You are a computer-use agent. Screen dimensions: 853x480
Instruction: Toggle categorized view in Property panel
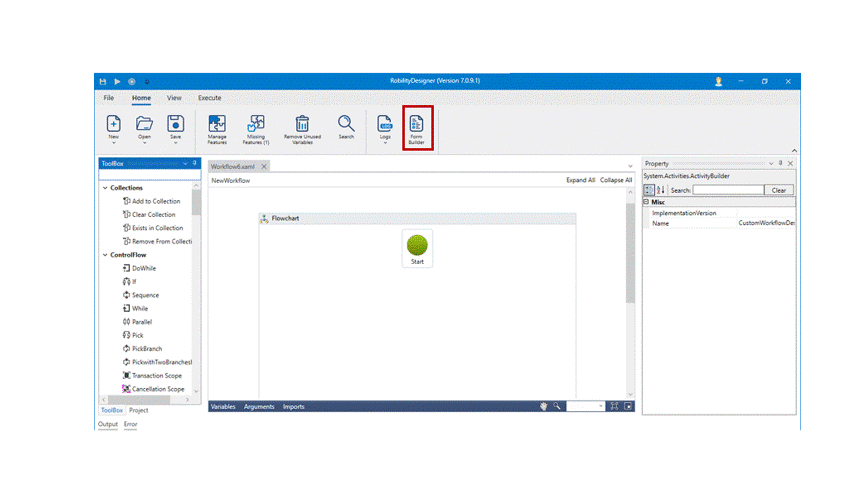pyautogui.click(x=649, y=190)
